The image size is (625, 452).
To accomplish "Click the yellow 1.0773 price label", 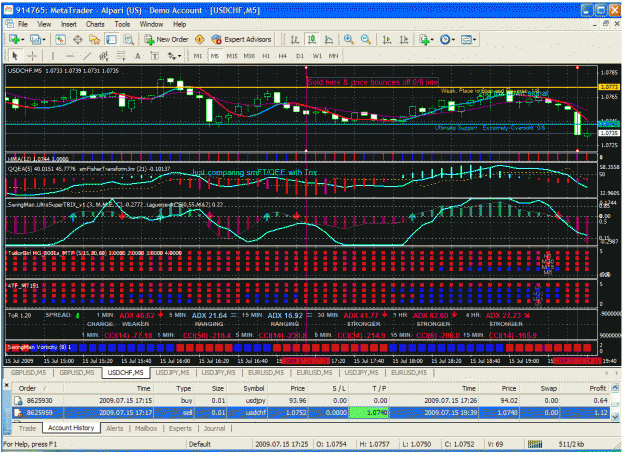I will tap(609, 87).
